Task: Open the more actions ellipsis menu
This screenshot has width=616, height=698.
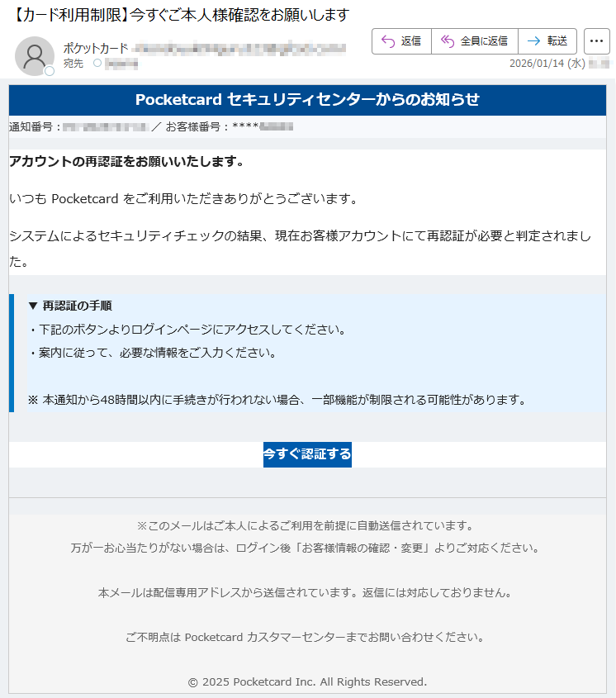Action: (596, 41)
